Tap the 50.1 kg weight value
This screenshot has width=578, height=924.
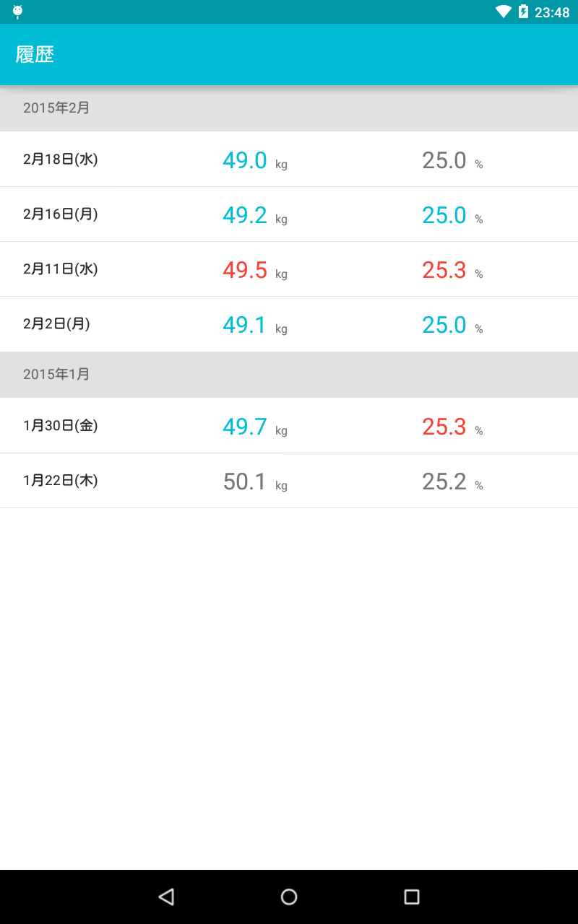(245, 481)
